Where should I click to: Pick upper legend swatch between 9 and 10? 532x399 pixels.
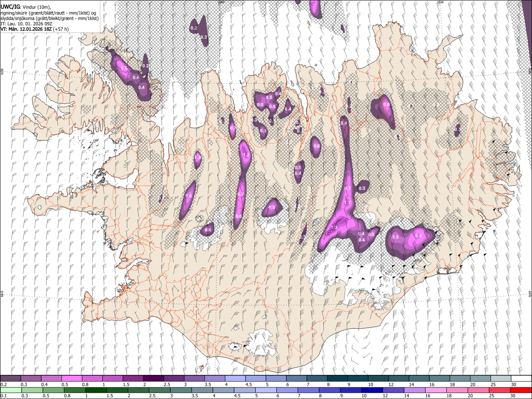point(357,378)
